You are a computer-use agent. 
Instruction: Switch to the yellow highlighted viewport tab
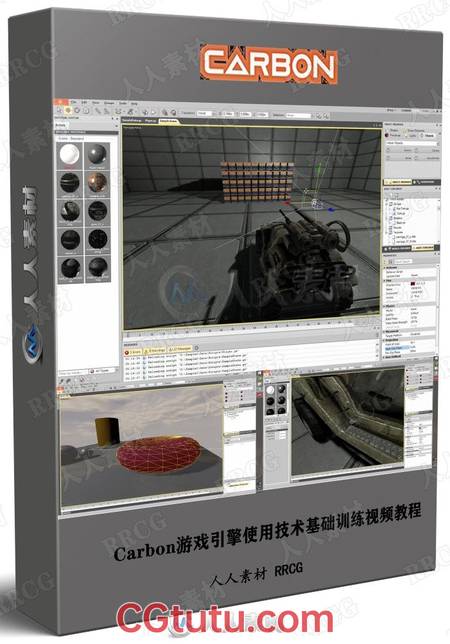click(169, 121)
